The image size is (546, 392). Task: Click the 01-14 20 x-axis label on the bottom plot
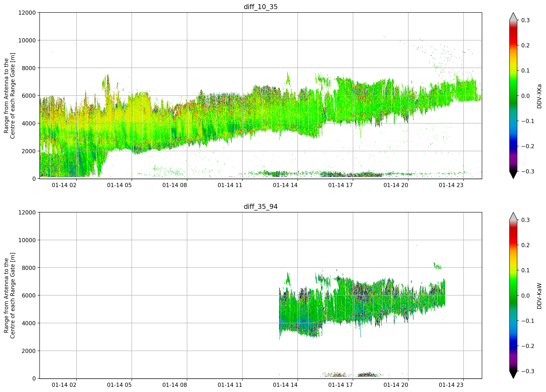pyautogui.click(x=396, y=385)
